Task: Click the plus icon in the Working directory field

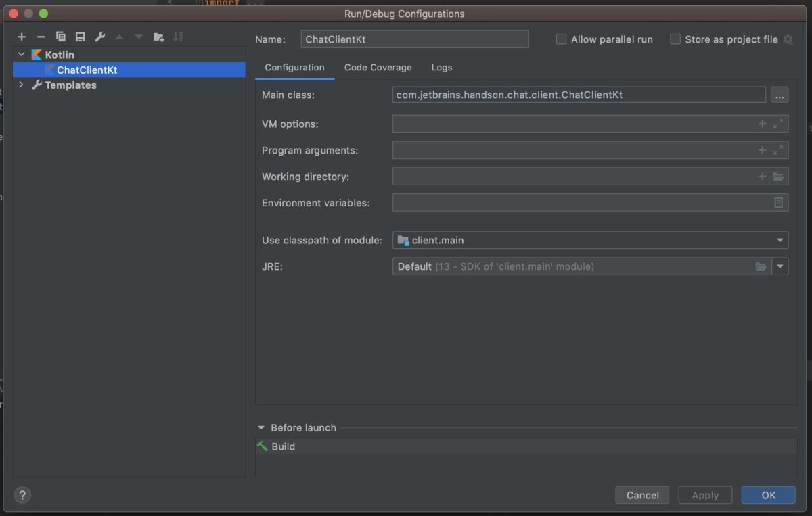Action: (763, 177)
